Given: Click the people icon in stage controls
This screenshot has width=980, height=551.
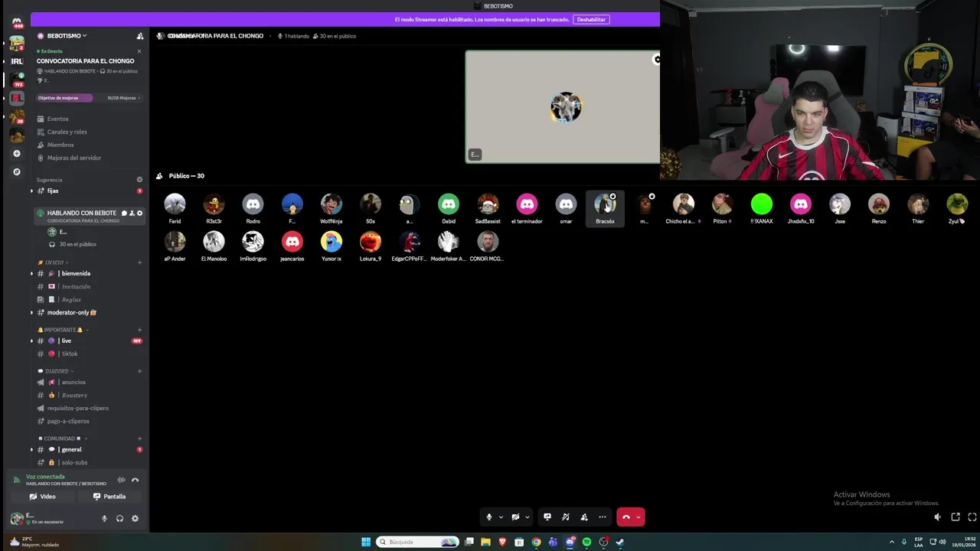Looking at the screenshot, I should 584,517.
